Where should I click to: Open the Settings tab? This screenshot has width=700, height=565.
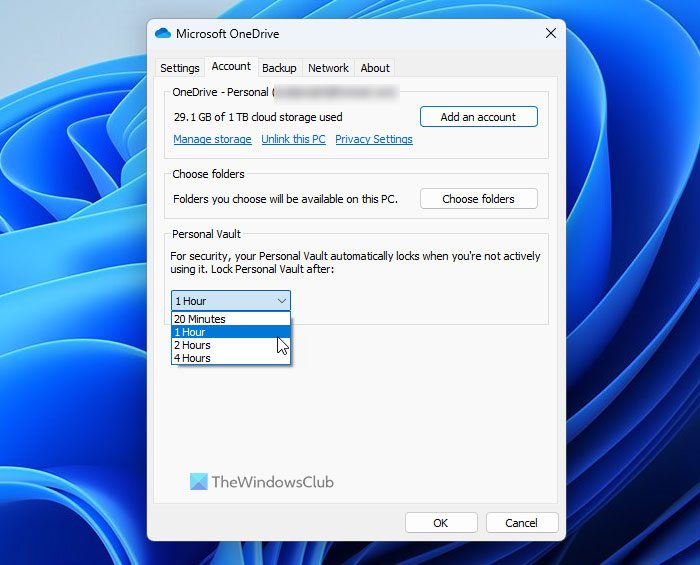pos(179,68)
